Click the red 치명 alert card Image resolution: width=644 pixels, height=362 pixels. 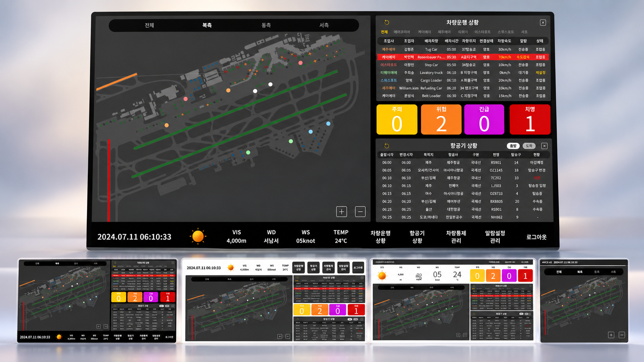tap(530, 120)
